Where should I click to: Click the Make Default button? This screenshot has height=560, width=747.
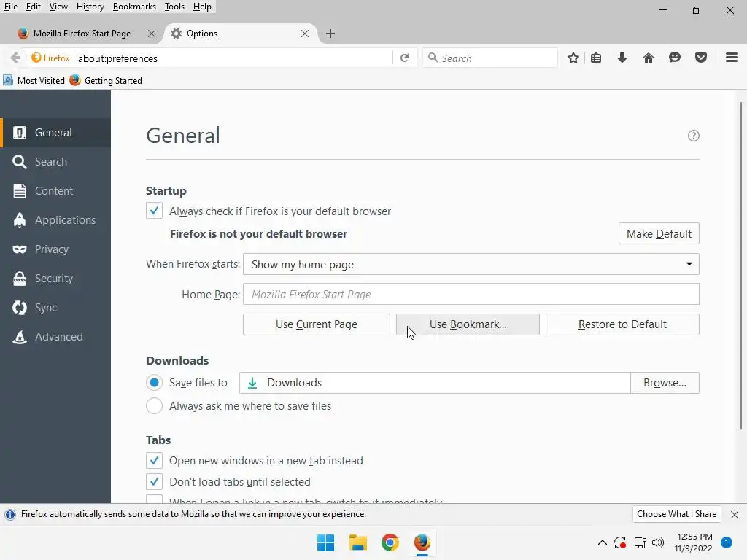pyautogui.click(x=659, y=234)
